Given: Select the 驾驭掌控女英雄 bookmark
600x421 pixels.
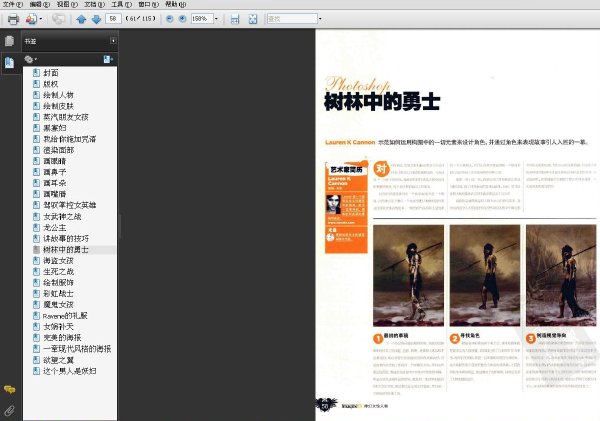Looking at the screenshot, I should point(69,205).
